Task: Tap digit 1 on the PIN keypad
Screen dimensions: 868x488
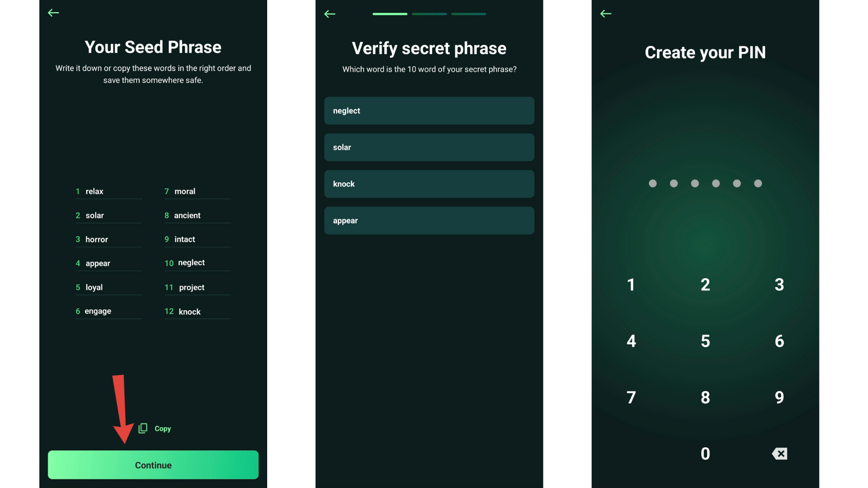Action: (x=631, y=285)
